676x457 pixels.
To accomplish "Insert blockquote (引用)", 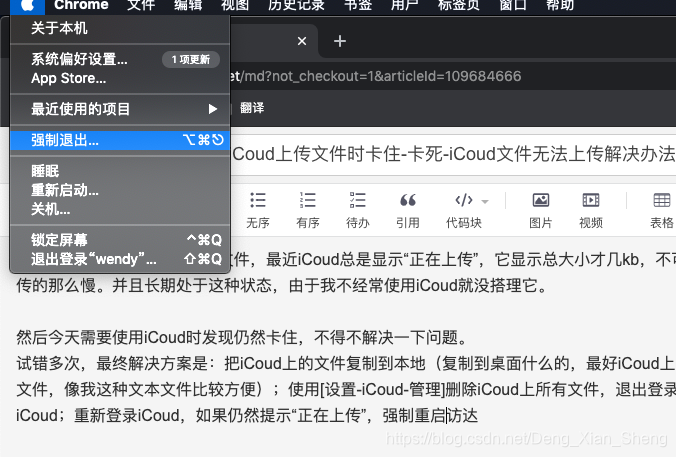I will (408, 210).
